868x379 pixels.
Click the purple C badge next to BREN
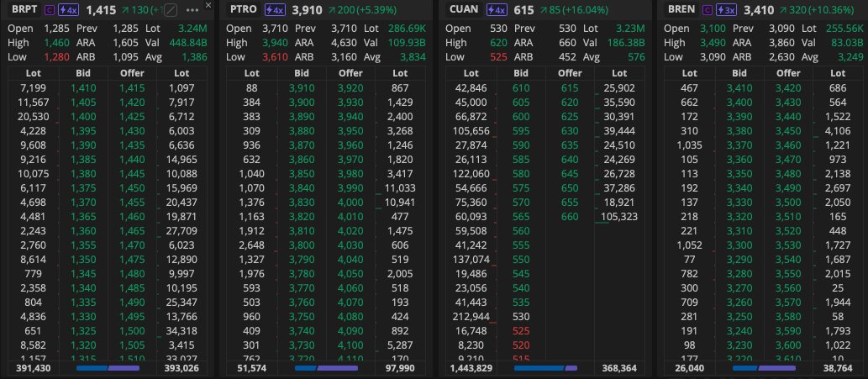707,10
